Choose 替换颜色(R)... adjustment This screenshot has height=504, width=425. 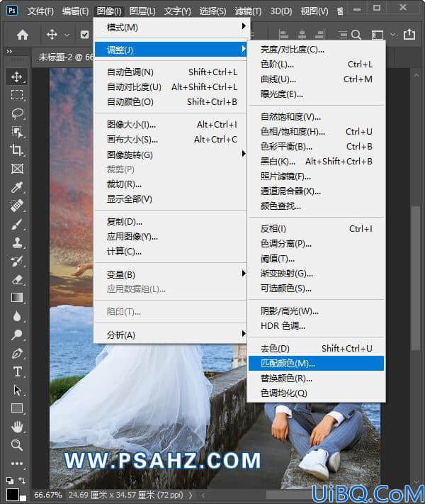(316, 379)
